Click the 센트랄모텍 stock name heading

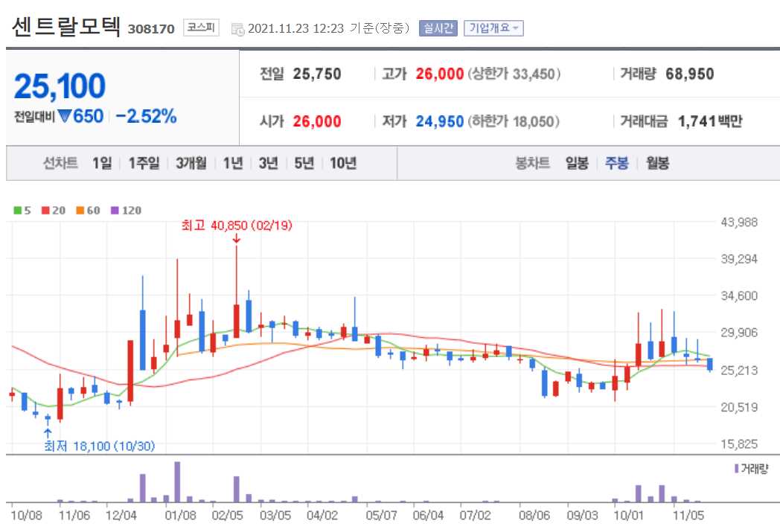point(67,28)
